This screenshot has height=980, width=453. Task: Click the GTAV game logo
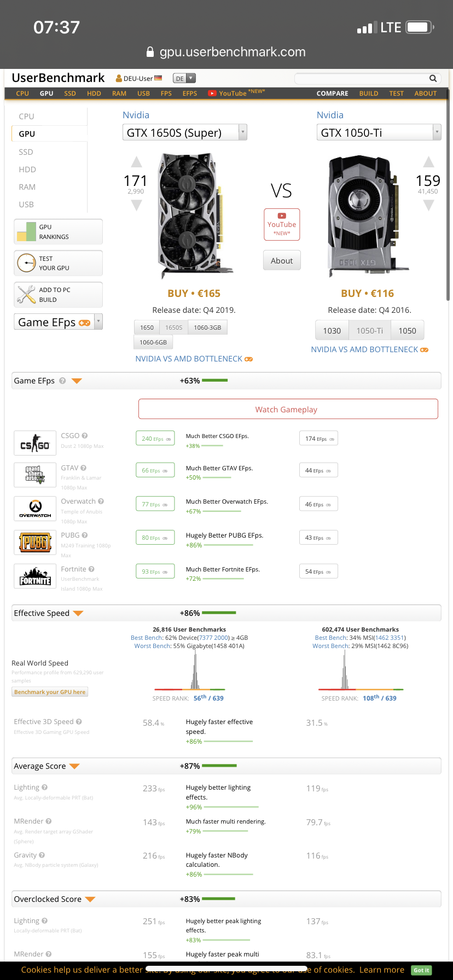(x=35, y=475)
